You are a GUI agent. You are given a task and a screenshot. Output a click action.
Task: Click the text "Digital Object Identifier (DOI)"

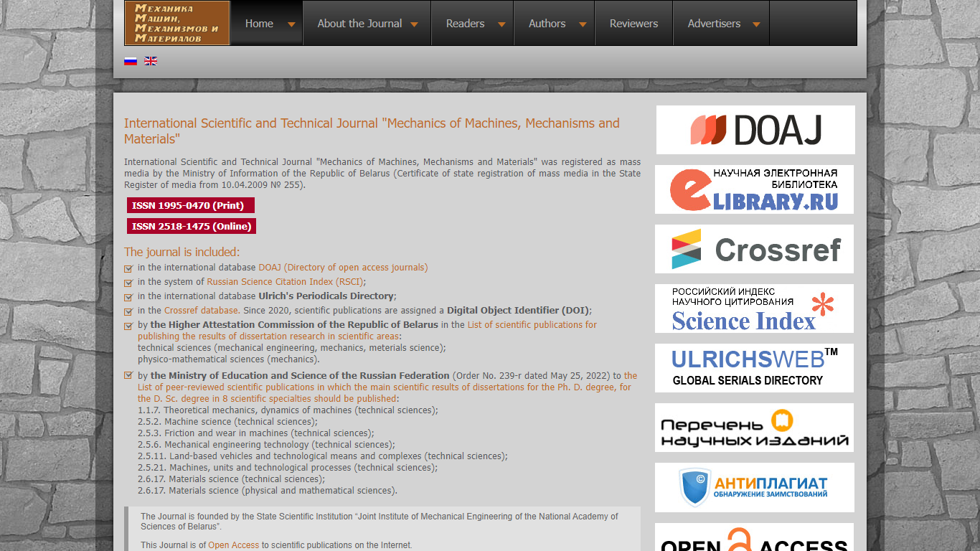[x=518, y=311]
